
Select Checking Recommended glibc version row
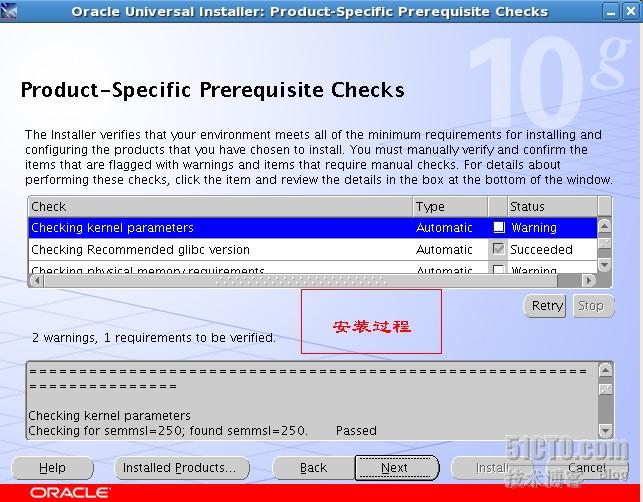click(x=312, y=249)
